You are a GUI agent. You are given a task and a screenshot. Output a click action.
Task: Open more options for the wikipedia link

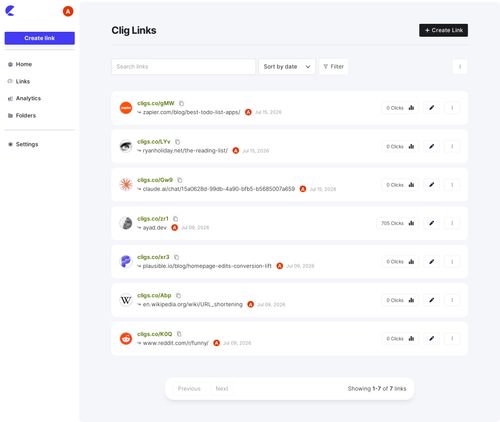[x=452, y=300]
